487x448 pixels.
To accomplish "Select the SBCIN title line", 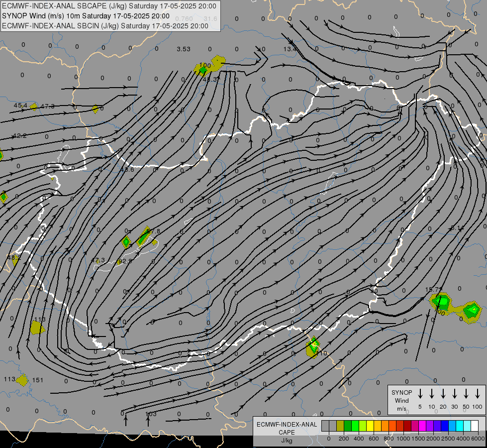I will pos(105,26).
